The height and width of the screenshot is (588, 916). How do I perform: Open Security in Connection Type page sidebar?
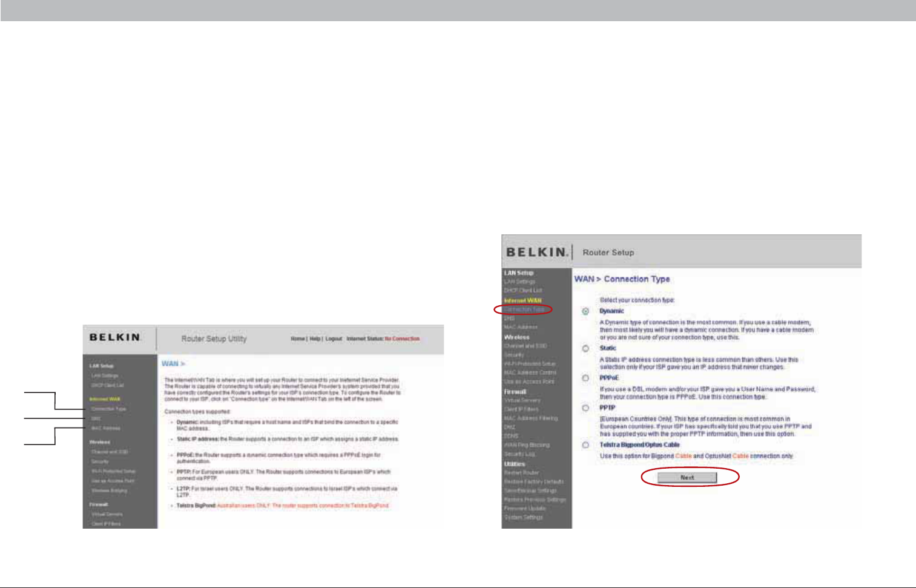pyautogui.click(x=514, y=355)
